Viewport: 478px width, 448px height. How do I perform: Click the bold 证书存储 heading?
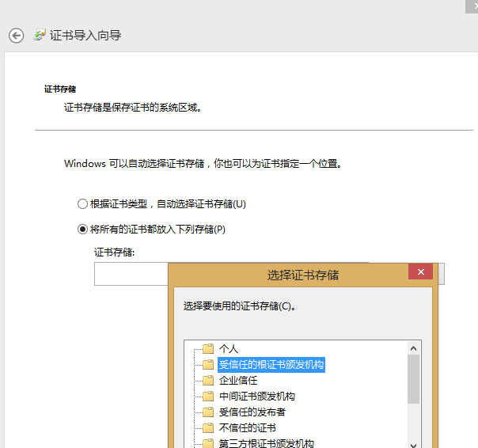[x=60, y=89]
